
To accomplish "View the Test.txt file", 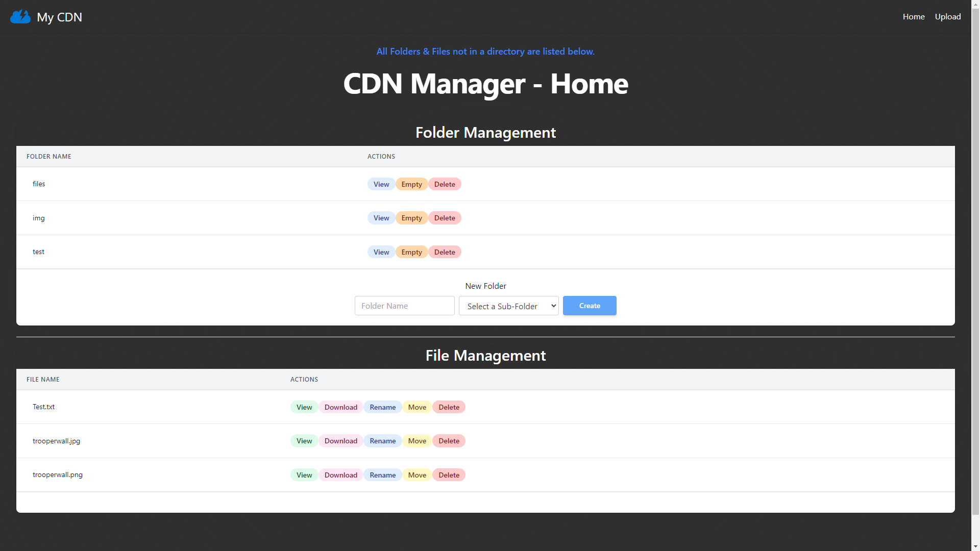I will click(304, 407).
